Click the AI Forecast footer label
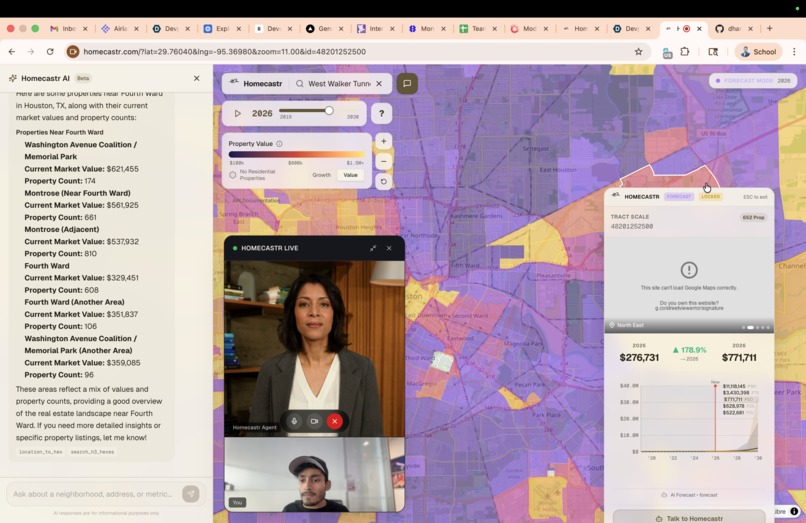 690,495
